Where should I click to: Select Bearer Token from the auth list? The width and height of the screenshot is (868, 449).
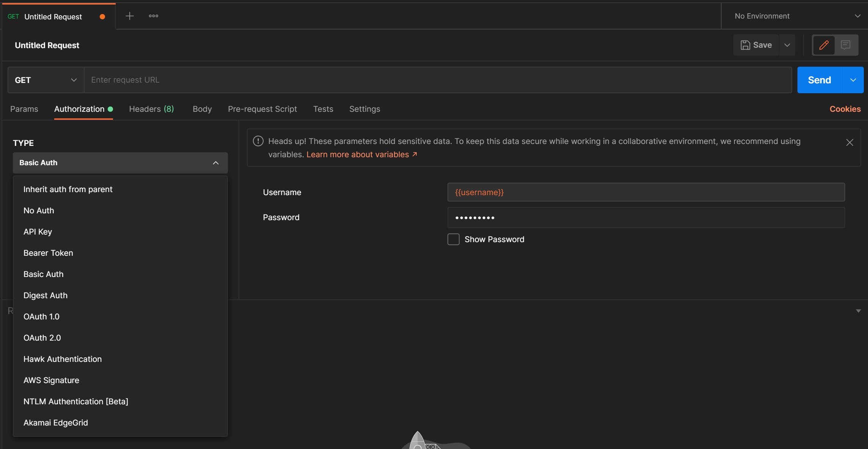point(48,253)
